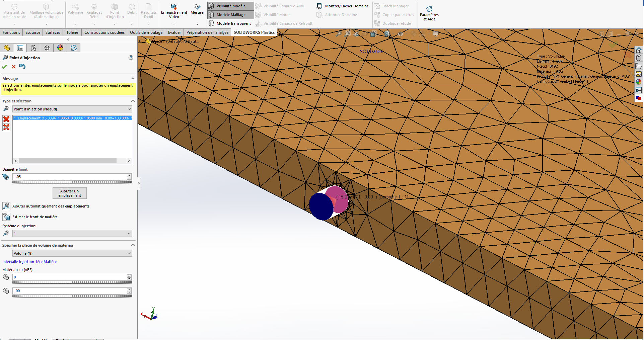Viewport: 644px width, 340px height.
Task: Open Paramètres et Aide
Action: pyautogui.click(x=429, y=13)
